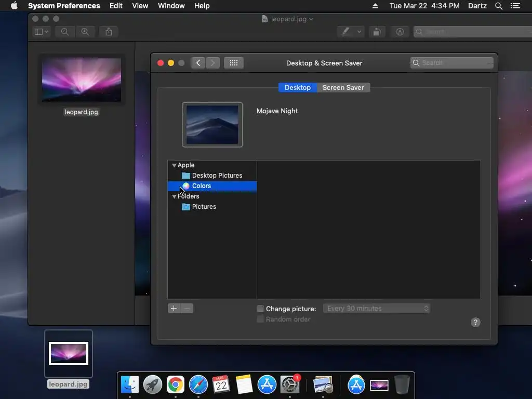This screenshot has width=532, height=399.
Task: Select the Colors item
Action: click(x=212, y=186)
